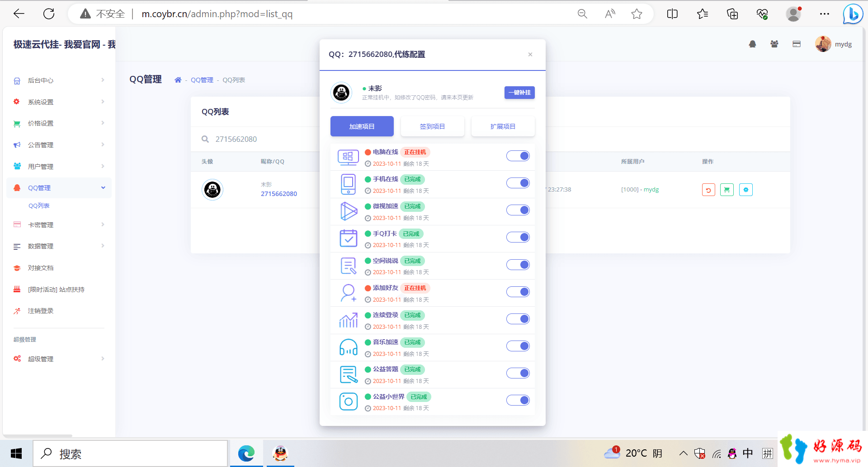Toggle the 手Q打卡 switch

tap(518, 237)
